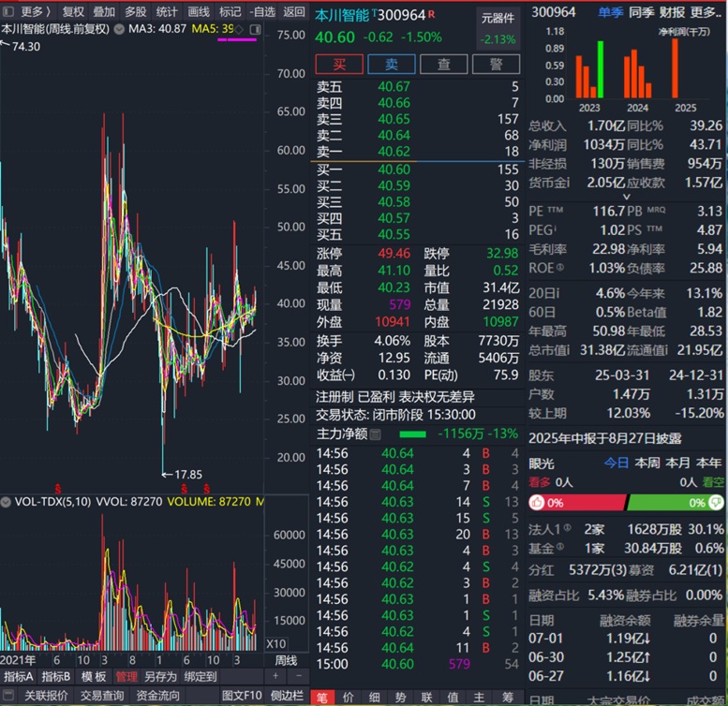
Task: Set an alert with 警 button
Action: [496, 64]
